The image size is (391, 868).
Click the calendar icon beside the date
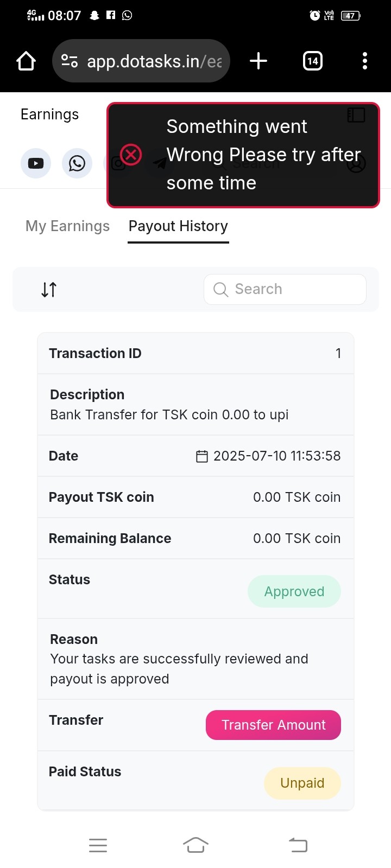click(x=202, y=456)
